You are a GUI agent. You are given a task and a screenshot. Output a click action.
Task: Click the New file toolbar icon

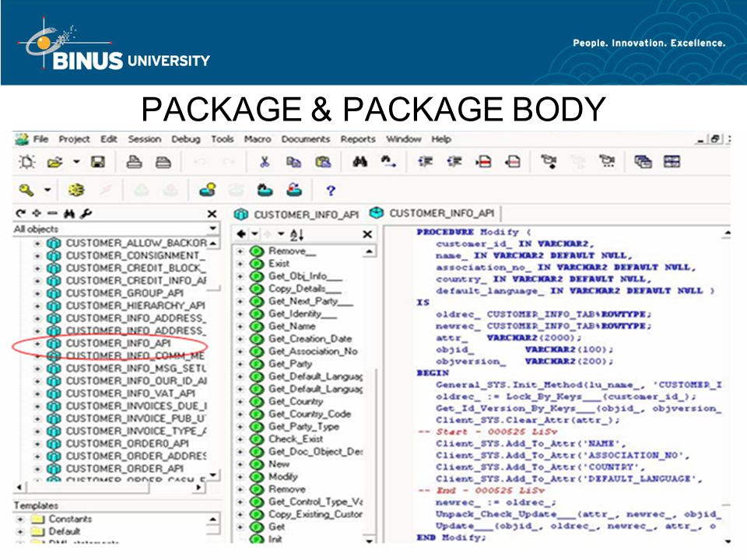tap(26, 162)
